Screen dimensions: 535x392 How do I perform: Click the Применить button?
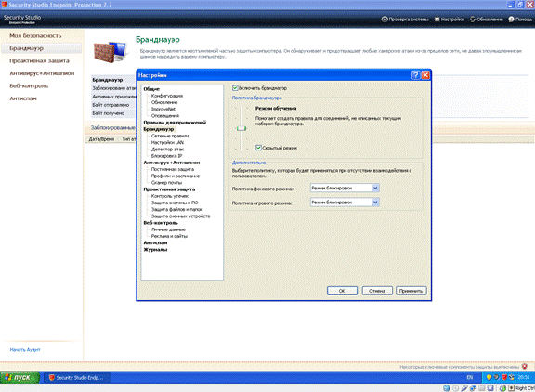click(x=411, y=291)
